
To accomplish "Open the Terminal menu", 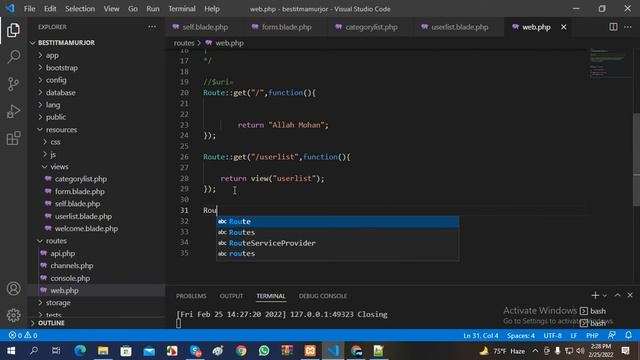I will (182, 9).
